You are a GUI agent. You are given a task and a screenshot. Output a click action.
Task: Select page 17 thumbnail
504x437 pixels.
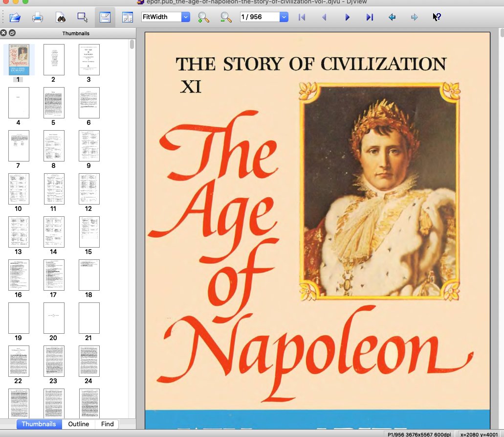(54, 275)
